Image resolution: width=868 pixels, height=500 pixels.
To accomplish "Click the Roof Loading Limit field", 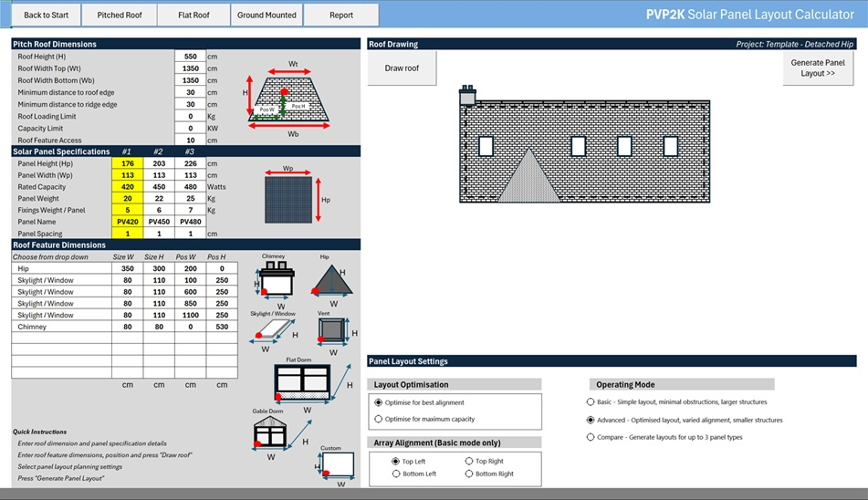I will [191, 116].
